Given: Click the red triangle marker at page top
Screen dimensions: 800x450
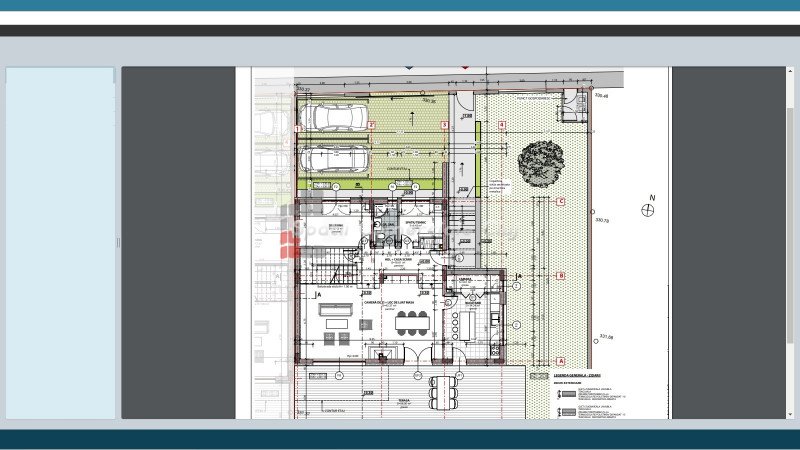Looking at the screenshot, I should (x=464, y=69).
